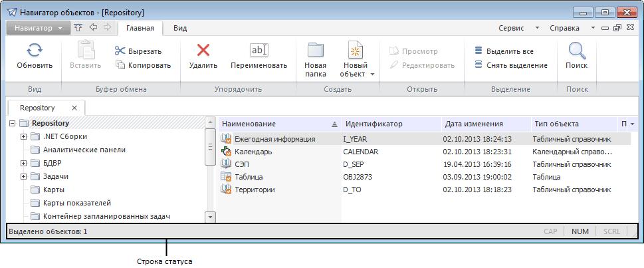This screenshot has width=644, height=268.
Task: Click the Переименовать rename icon
Action: (259, 51)
